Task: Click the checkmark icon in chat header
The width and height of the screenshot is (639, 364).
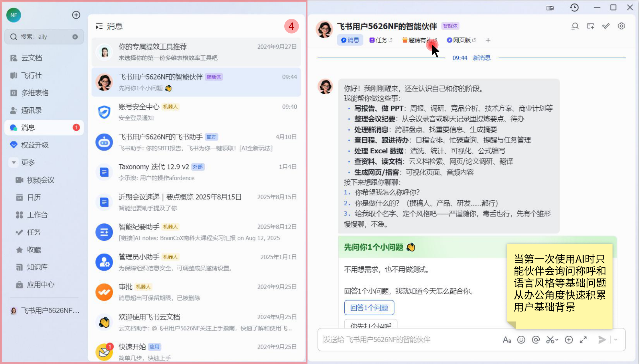Action: [606, 26]
